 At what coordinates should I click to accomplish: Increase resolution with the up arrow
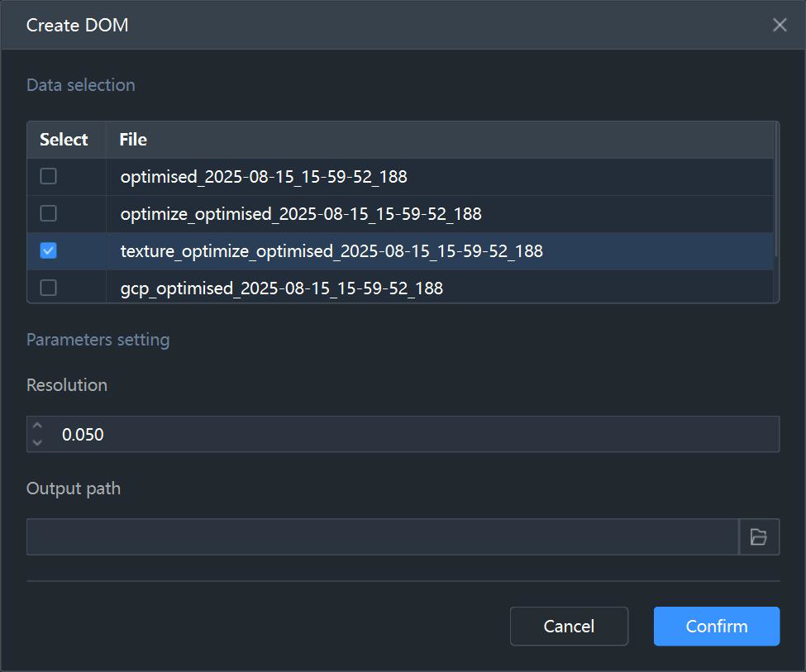tap(37, 426)
